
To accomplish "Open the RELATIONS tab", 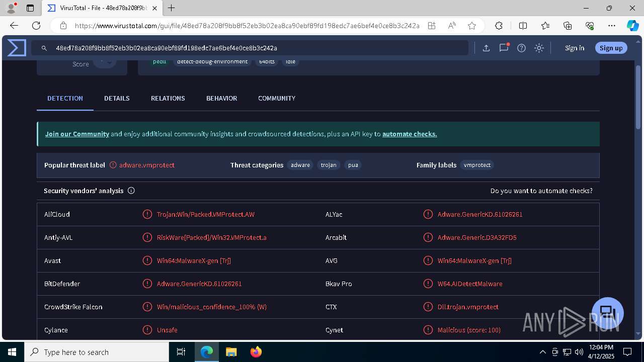I will click(x=168, y=99).
